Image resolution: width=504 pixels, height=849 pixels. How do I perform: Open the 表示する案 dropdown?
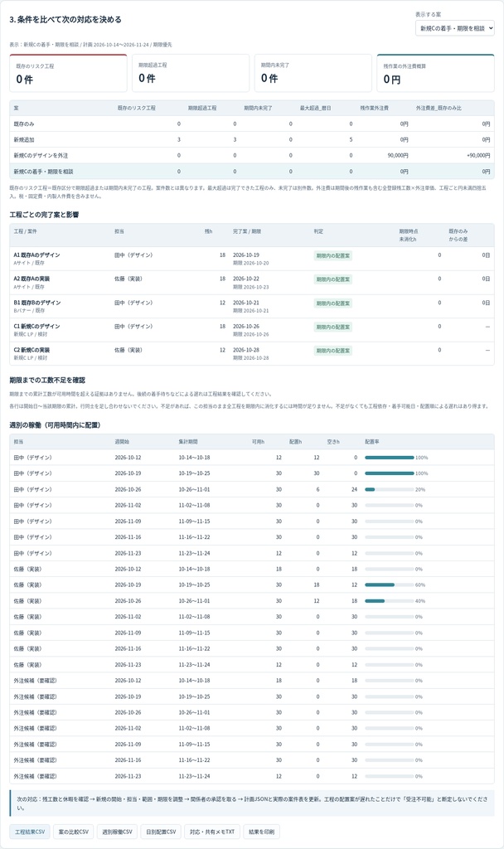click(x=455, y=28)
